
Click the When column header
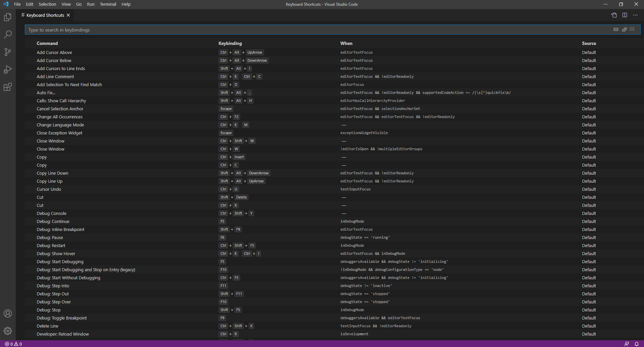point(346,43)
